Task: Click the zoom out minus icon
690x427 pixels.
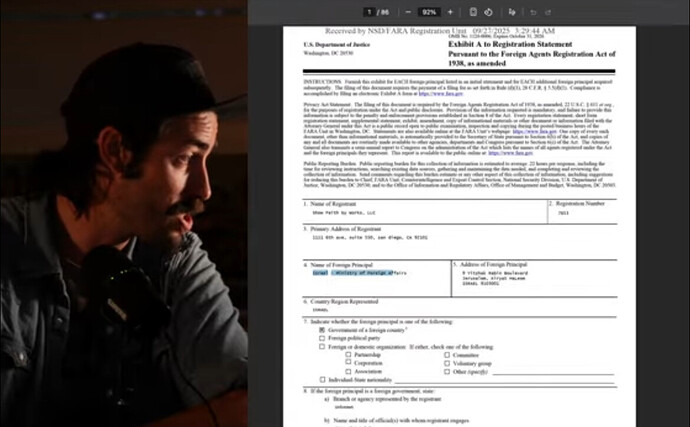Action: point(408,12)
